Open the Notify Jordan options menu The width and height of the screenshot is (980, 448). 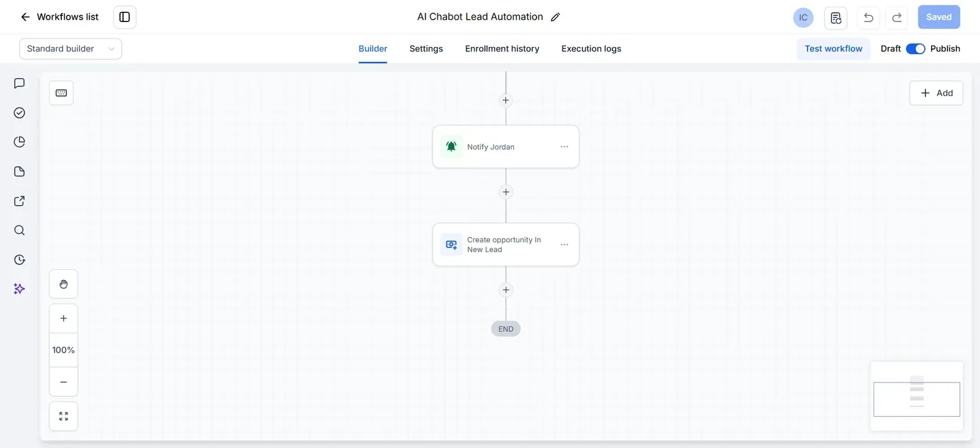pyautogui.click(x=564, y=147)
